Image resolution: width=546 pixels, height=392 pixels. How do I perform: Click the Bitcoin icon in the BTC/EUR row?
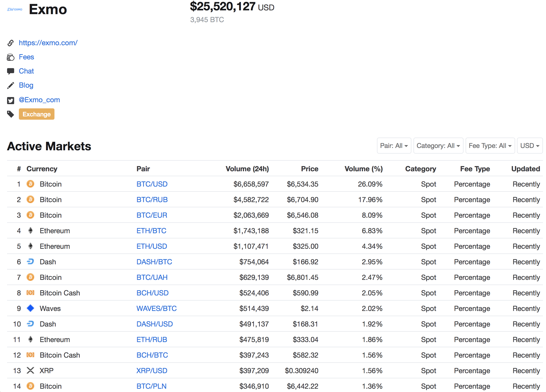click(30, 215)
